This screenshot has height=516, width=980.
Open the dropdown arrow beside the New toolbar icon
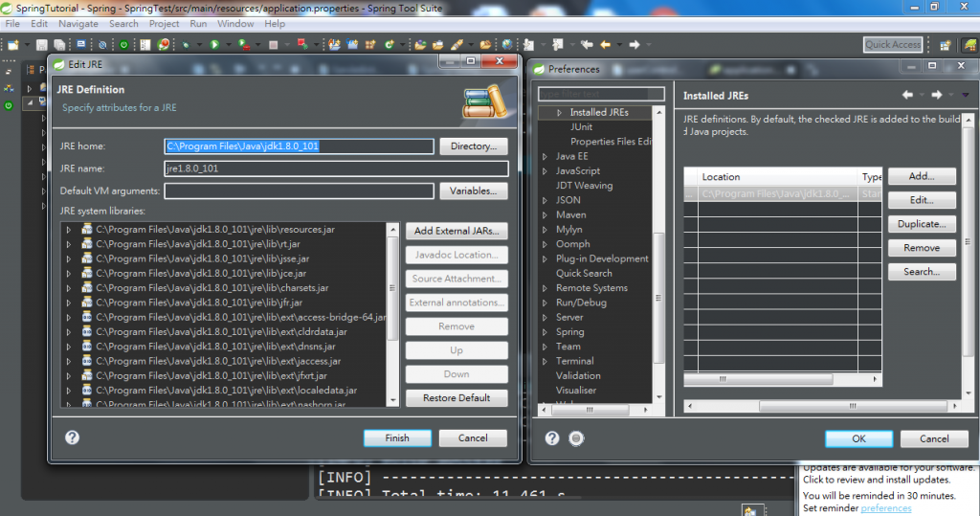tap(27, 45)
